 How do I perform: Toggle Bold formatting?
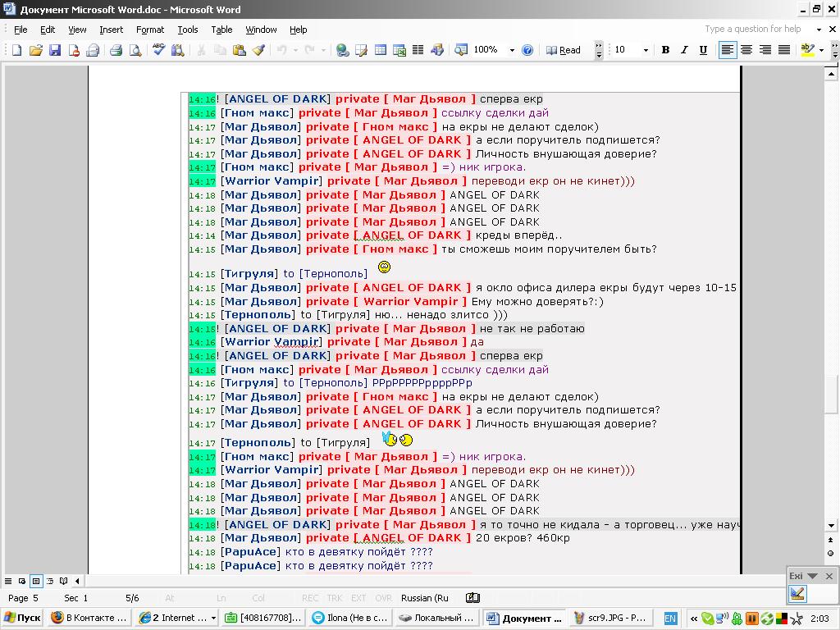point(665,50)
